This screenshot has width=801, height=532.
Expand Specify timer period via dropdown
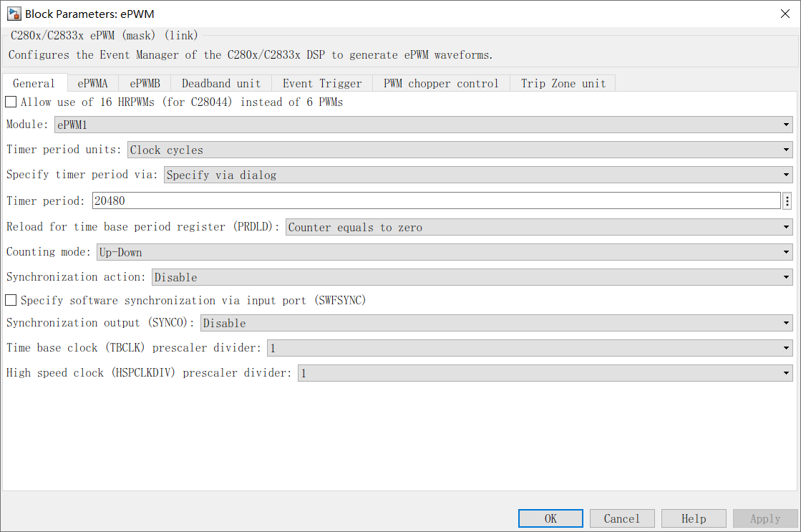coord(478,175)
